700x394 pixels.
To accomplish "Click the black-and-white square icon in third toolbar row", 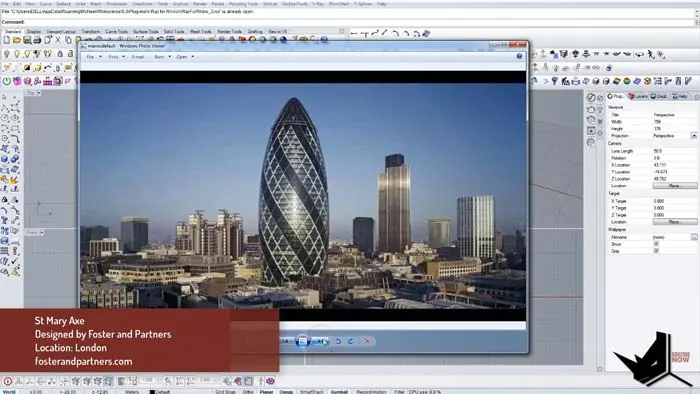I will [27, 68].
